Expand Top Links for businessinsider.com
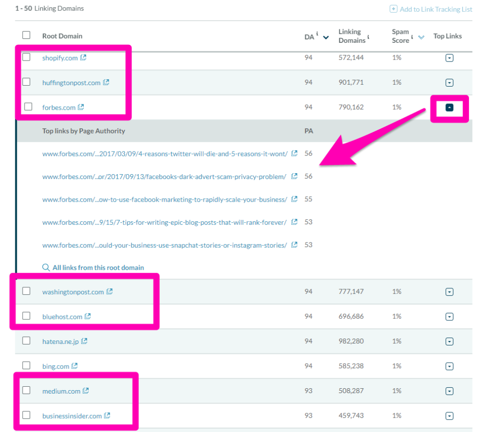 (x=449, y=416)
